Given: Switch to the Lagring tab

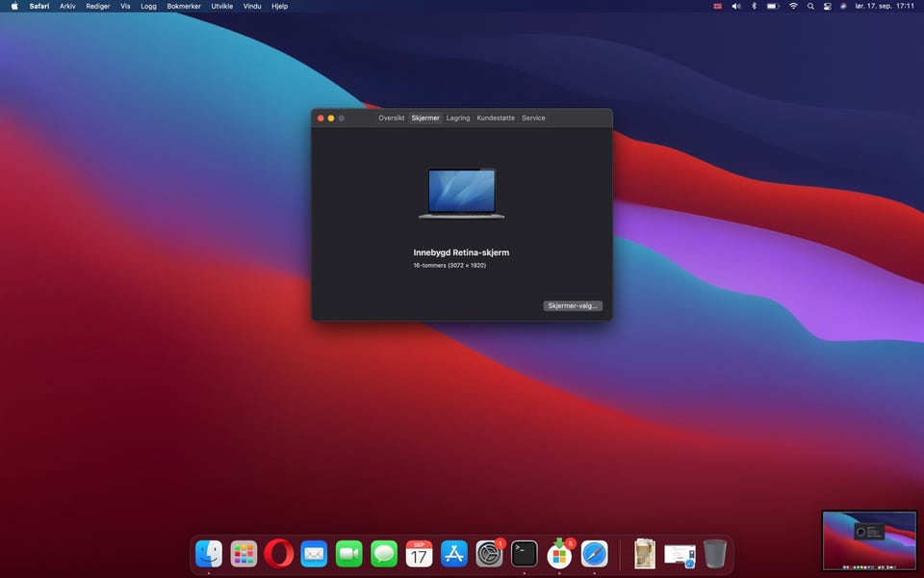Looking at the screenshot, I should 458,118.
